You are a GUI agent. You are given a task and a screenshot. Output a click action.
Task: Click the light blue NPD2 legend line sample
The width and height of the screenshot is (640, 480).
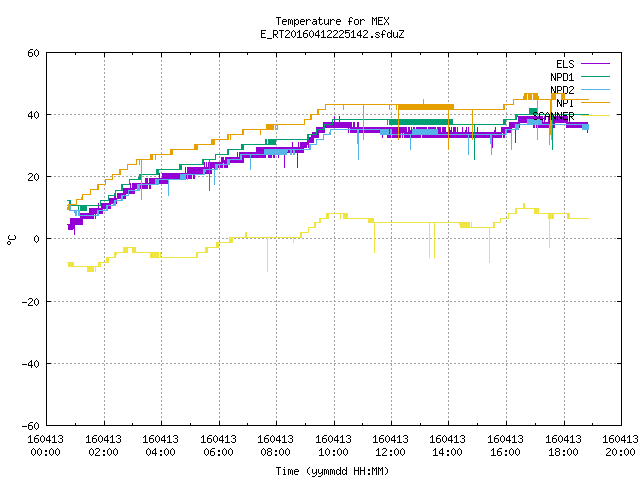(x=595, y=89)
